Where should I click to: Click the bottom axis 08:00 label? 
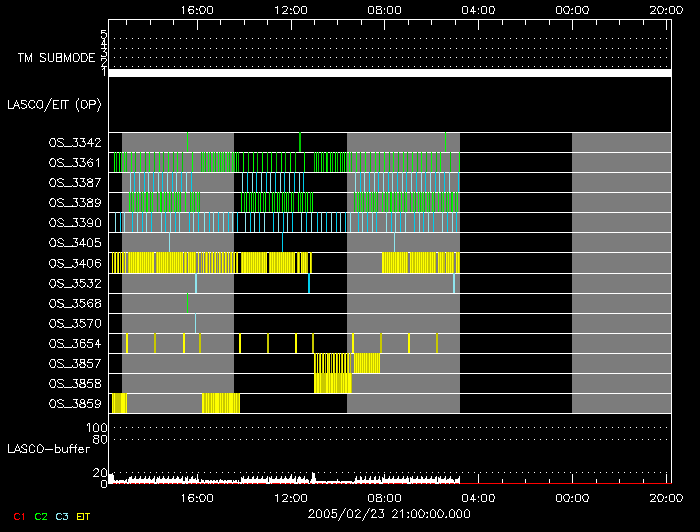pyautogui.click(x=384, y=498)
